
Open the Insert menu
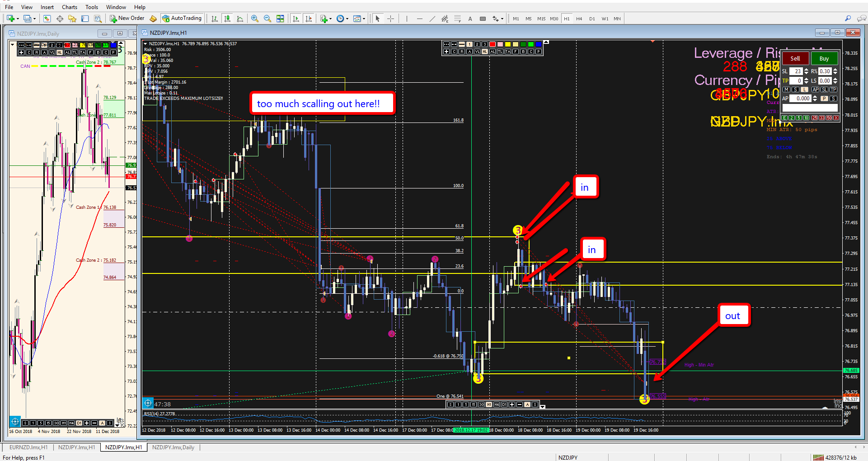[47, 7]
